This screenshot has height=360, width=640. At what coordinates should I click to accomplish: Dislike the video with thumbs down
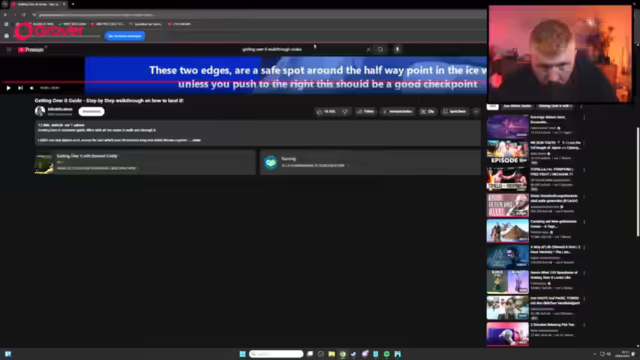345,111
